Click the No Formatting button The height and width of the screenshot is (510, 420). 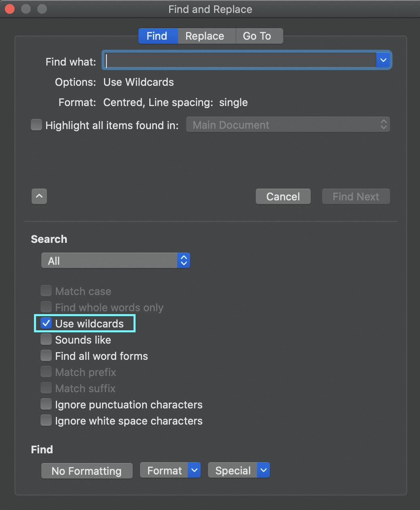pyautogui.click(x=87, y=471)
